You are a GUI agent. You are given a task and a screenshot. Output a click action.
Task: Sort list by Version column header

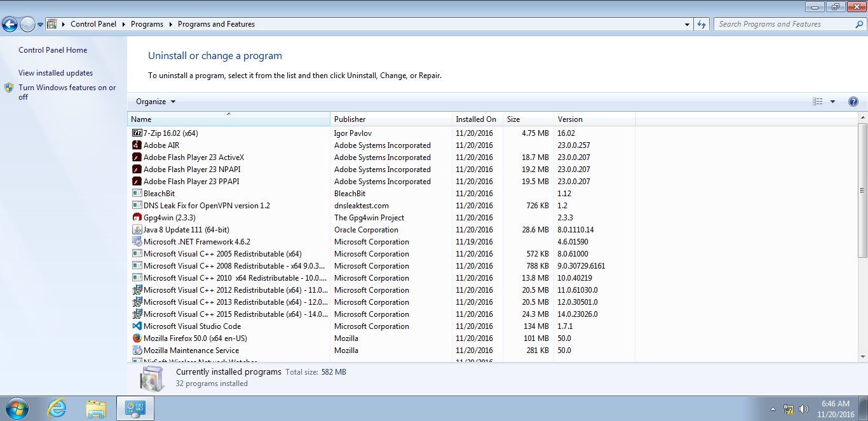594,119
